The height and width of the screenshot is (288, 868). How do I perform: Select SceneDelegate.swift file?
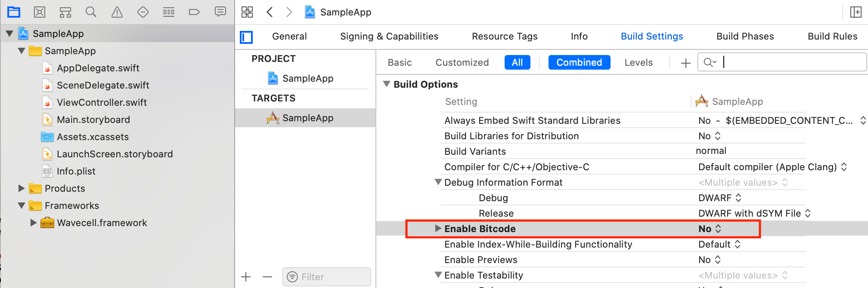[103, 85]
